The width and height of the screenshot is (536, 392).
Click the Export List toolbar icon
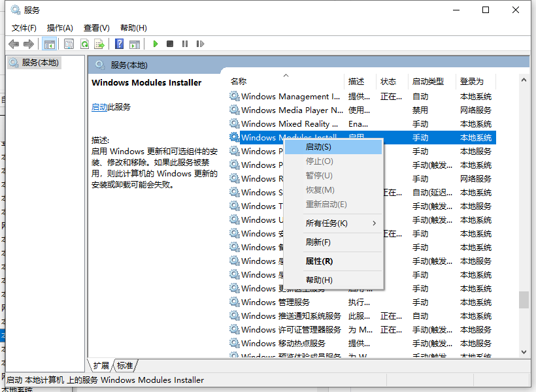tap(99, 44)
